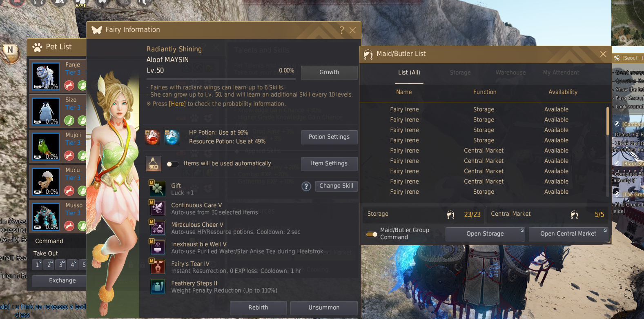
Task: Open Fairy Information help question mark
Action: 342,30
